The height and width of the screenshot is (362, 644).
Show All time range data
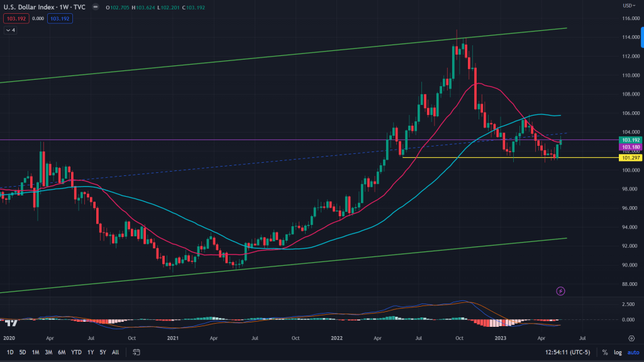[x=115, y=353]
